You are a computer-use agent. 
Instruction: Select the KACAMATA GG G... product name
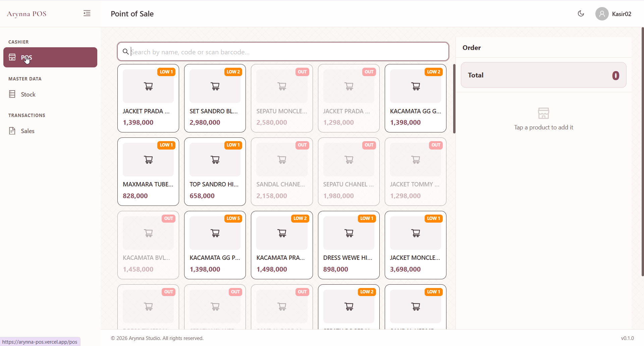coord(416,111)
